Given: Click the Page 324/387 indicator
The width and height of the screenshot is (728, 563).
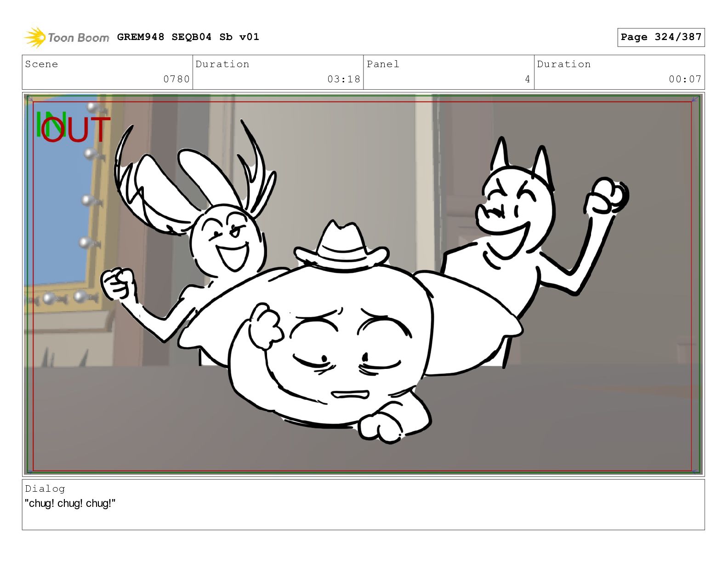Looking at the screenshot, I should click(x=661, y=37).
